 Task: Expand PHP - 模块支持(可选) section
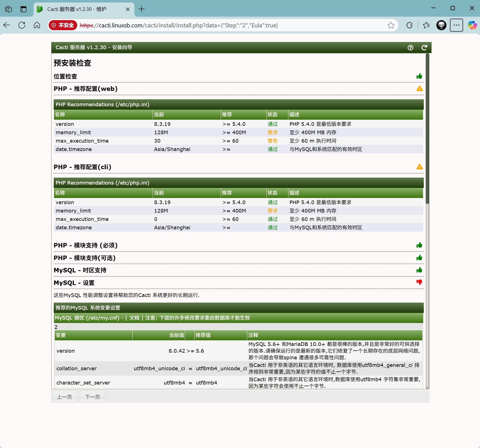click(x=85, y=258)
